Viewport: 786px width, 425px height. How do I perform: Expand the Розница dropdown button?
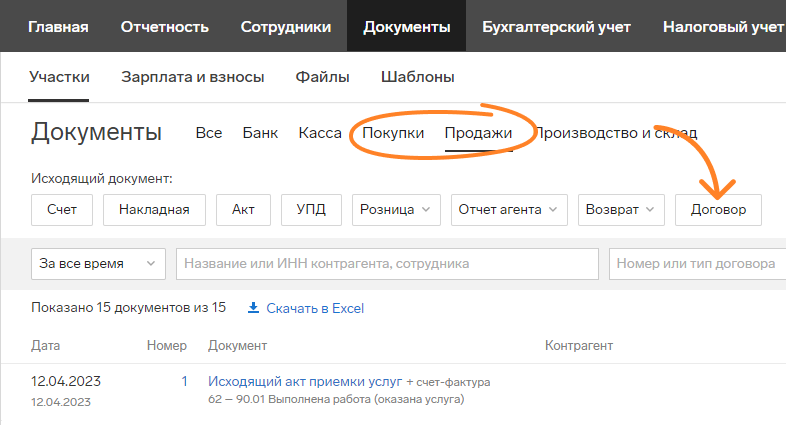(x=396, y=209)
